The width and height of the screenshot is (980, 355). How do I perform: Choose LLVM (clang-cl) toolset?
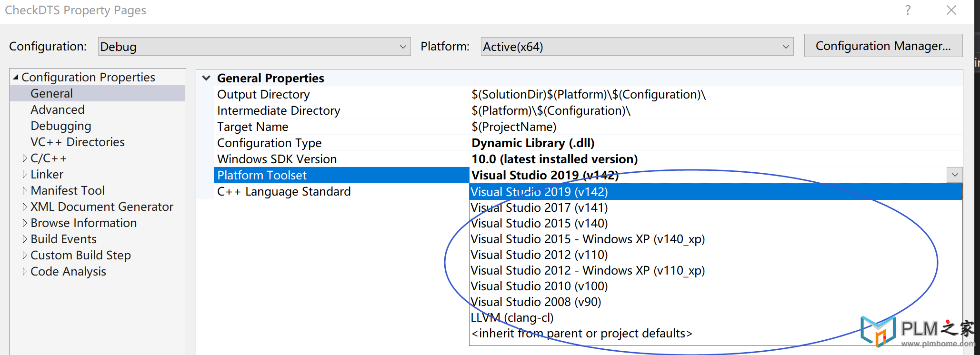pyautogui.click(x=716, y=317)
